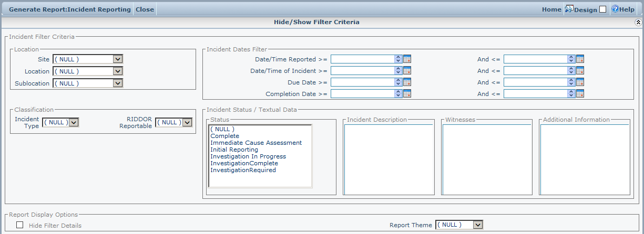Expand the RIDDOR Reportable dropdown
The image size is (644, 234).
(186, 122)
